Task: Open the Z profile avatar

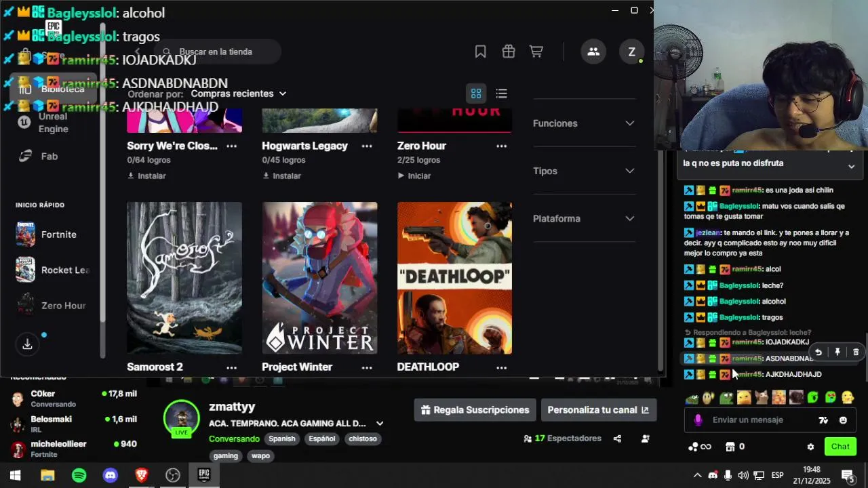Action: click(x=631, y=52)
